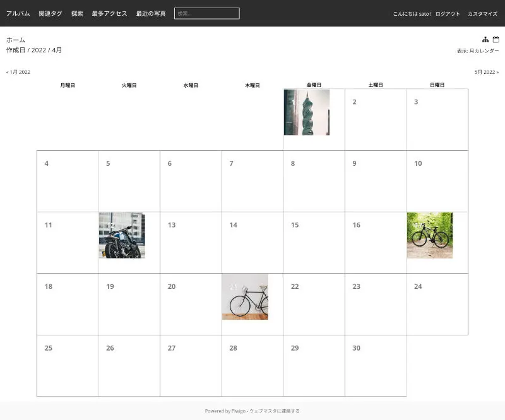Click the Piwigo footer link
This screenshot has height=420, width=505.
point(239,411)
